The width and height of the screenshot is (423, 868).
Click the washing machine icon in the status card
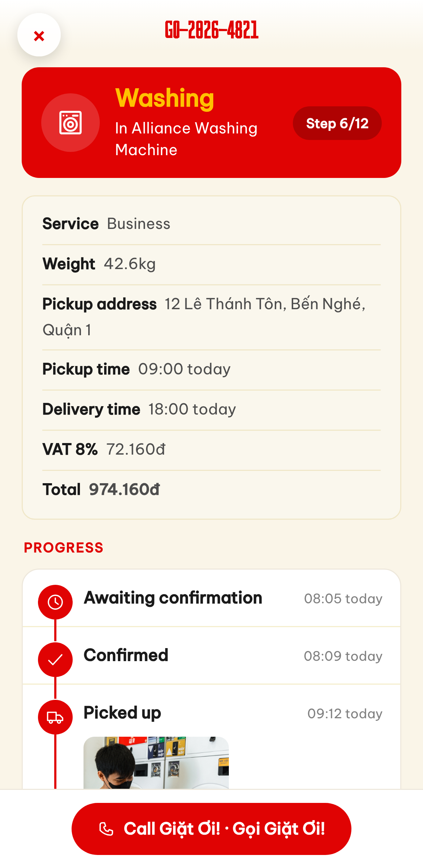pyautogui.click(x=70, y=123)
